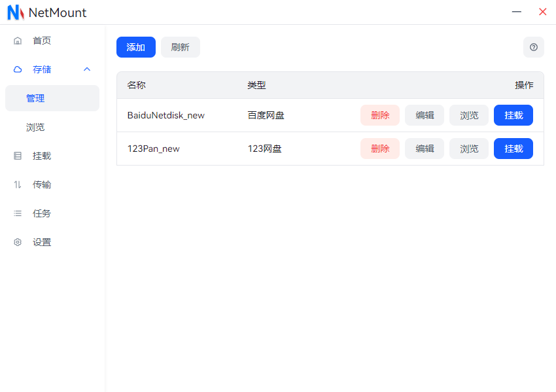The width and height of the screenshot is (556, 392).
Task: Click the 名称 column header
Action: [136, 85]
